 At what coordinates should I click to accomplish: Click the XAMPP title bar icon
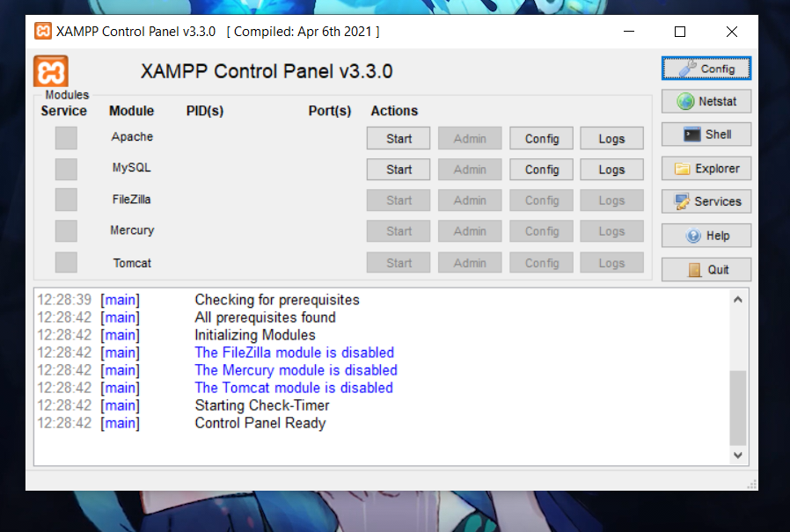pos(43,32)
